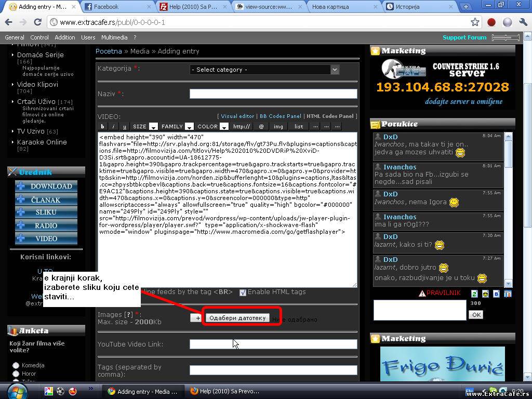Choose the Horor radio button in Anketa
Image resolution: width=532 pixels, height=399 pixels.
[x=16, y=374]
